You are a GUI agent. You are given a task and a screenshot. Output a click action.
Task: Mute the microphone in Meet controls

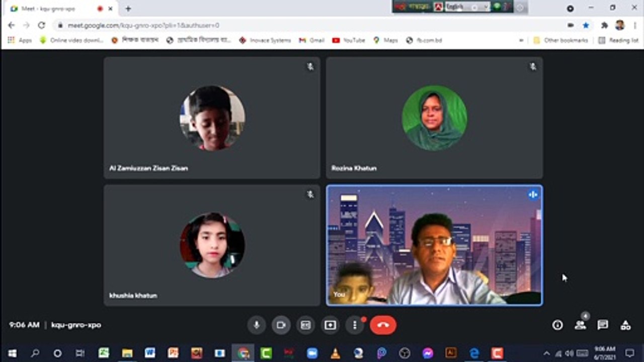[257, 325]
